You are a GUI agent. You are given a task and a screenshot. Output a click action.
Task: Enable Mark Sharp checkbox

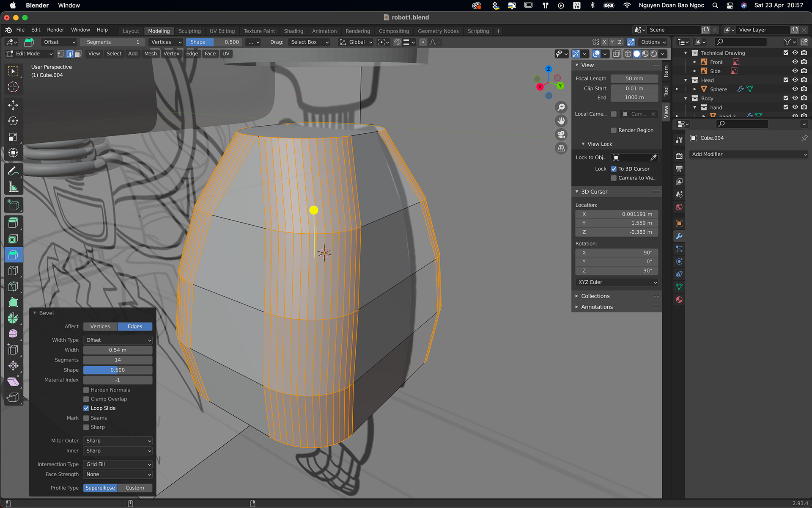[x=86, y=428]
